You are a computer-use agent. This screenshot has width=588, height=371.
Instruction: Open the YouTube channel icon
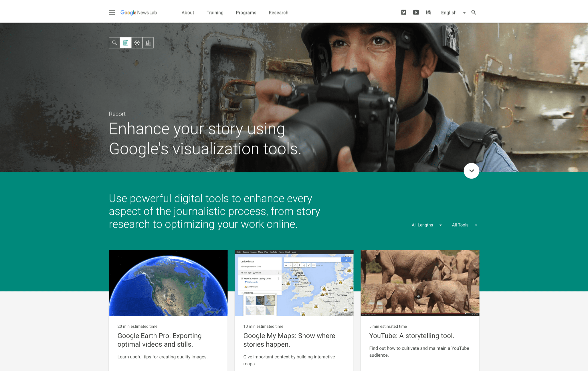[x=416, y=12]
